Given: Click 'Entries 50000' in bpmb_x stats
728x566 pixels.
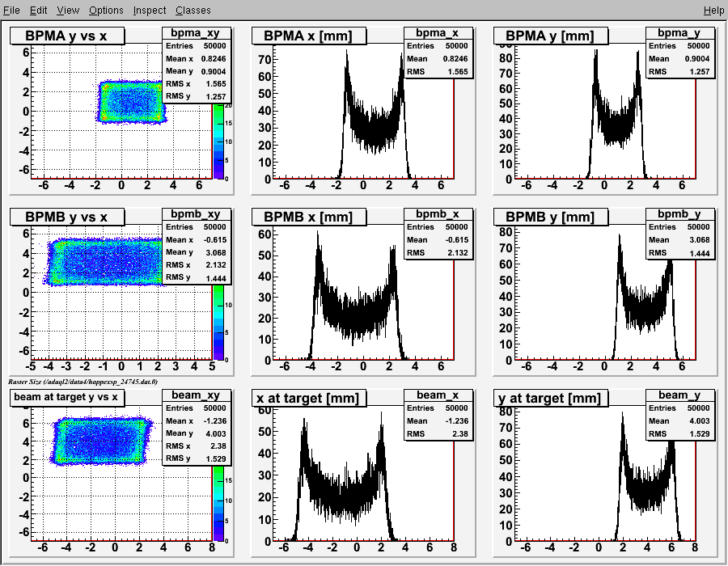Looking at the screenshot, I should click(x=438, y=227).
